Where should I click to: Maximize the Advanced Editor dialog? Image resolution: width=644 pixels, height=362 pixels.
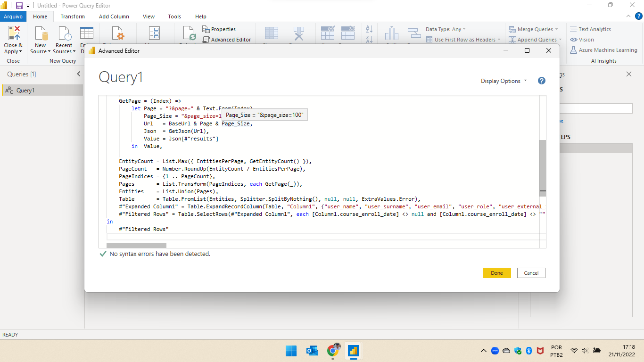[527, 50]
